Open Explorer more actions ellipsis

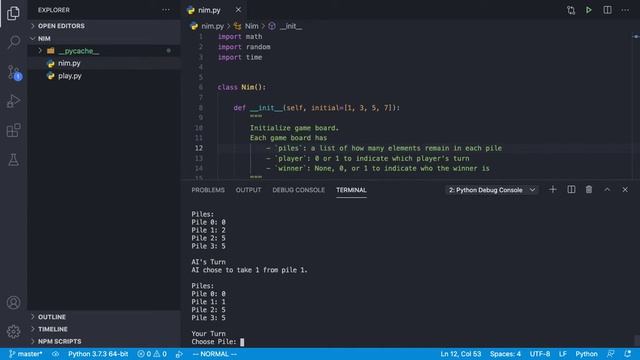click(x=166, y=10)
